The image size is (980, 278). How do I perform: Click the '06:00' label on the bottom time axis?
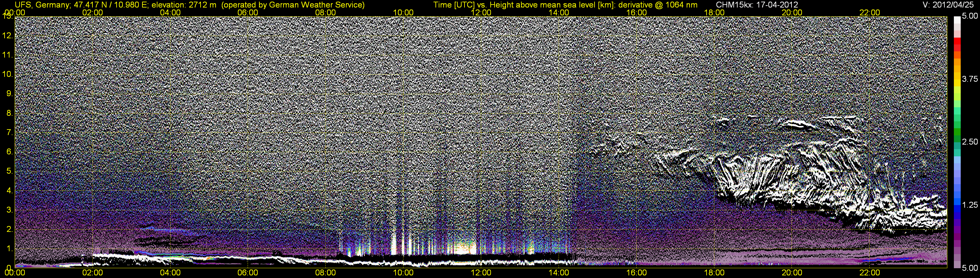tap(248, 273)
